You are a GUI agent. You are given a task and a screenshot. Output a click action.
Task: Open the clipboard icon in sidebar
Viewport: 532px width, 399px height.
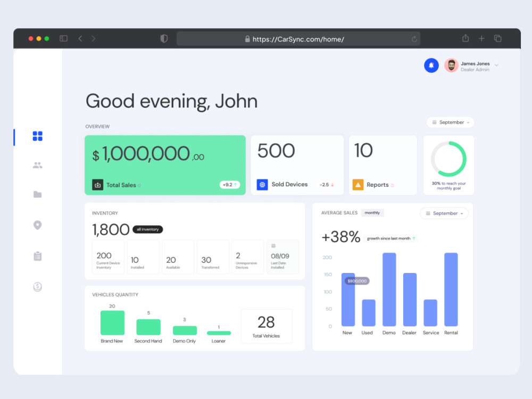[x=38, y=256]
